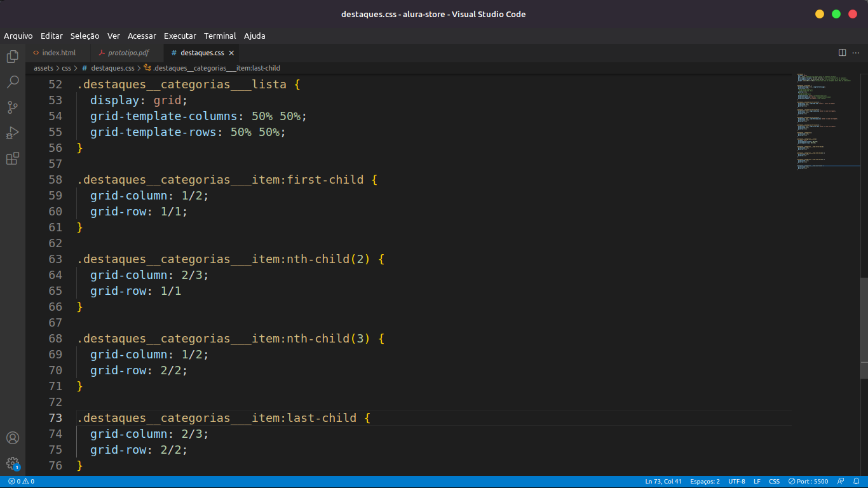868x488 pixels.
Task: Click 'grid-row: 2/2;' on line 70
Action: 139,370
